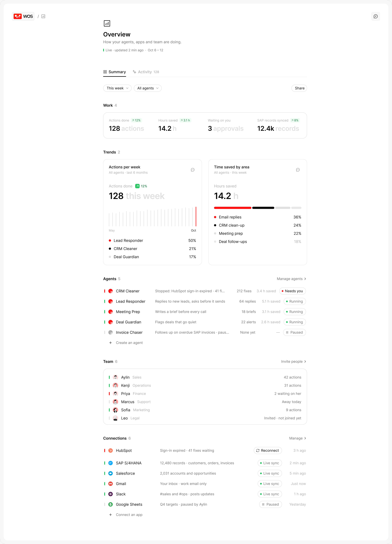Click the Needs you status for CRM Cleaner
Screen dimensions: 392x544
tap(293, 291)
